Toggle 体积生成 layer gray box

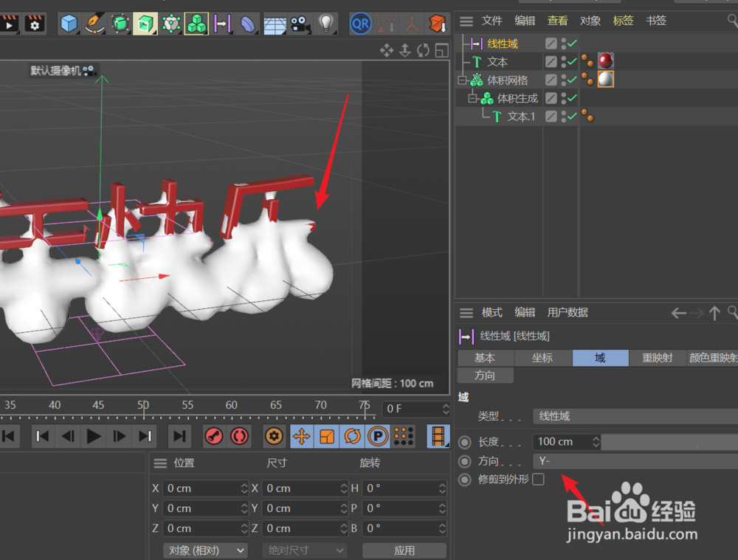(551, 98)
